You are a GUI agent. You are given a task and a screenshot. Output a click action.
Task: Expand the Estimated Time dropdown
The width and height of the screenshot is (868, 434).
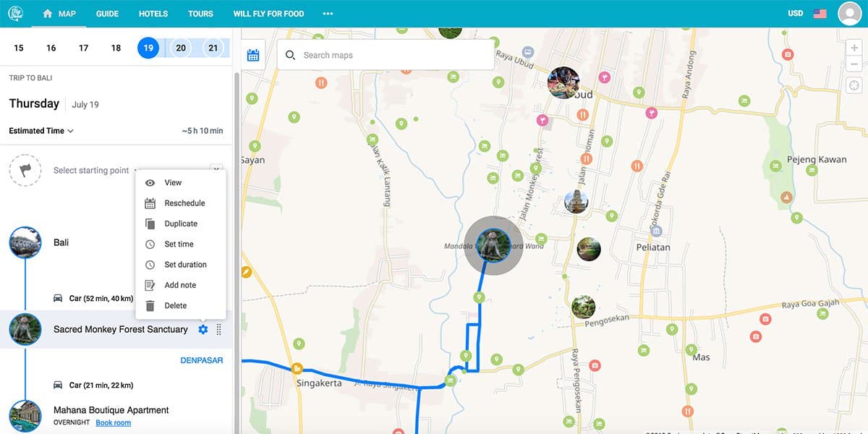(41, 131)
